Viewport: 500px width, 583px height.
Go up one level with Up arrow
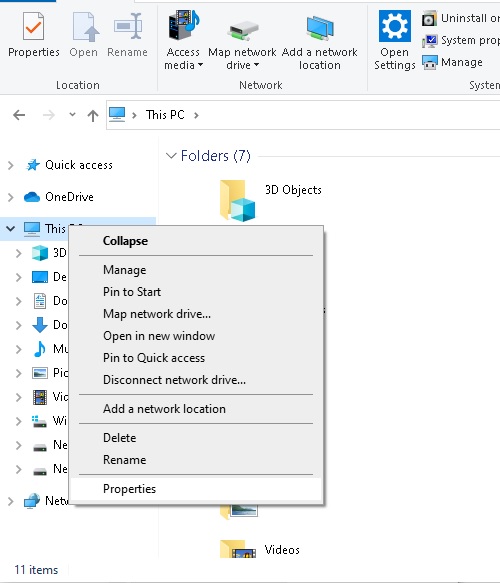[93, 115]
